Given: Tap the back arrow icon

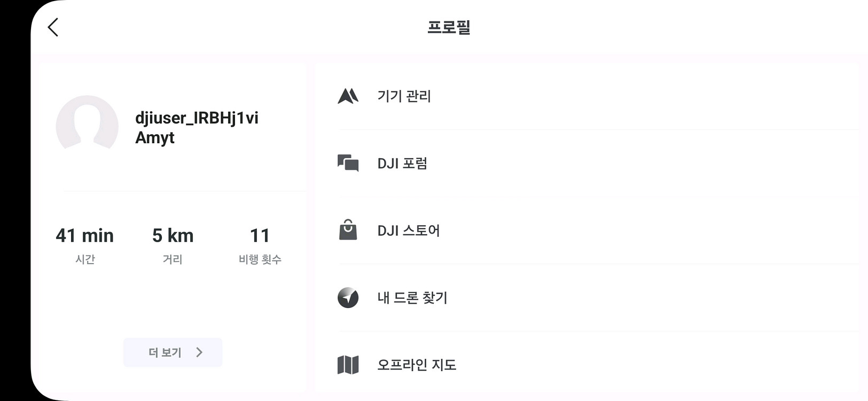Looking at the screenshot, I should click(53, 27).
